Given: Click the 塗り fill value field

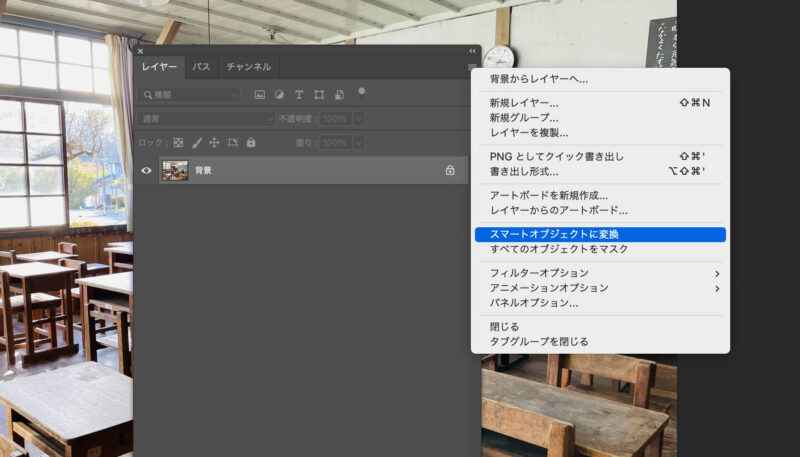Looking at the screenshot, I should [335, 143].
